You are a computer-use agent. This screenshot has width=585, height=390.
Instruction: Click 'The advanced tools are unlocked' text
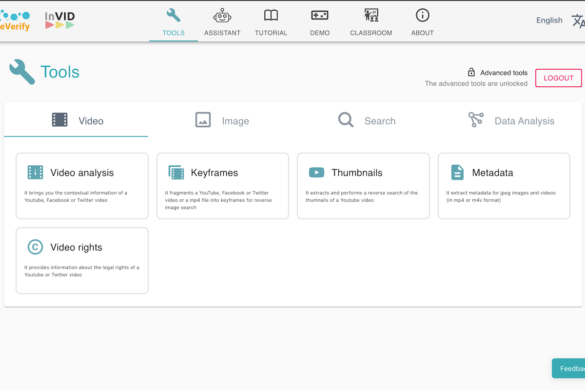pyautogui.click(x=476, y=84)
